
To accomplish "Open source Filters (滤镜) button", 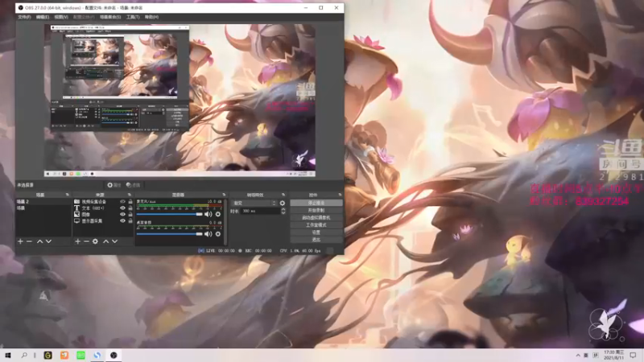I will 133,185.
